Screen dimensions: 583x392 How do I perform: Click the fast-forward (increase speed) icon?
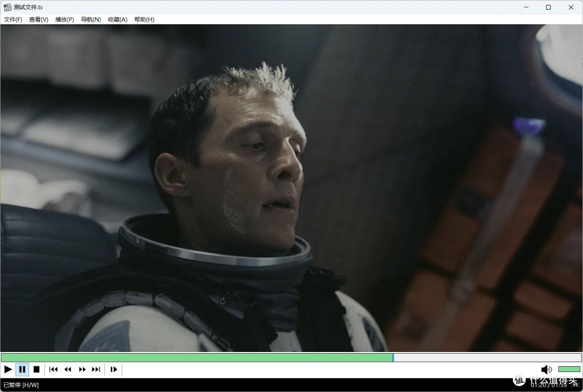(x=82, y=369)
